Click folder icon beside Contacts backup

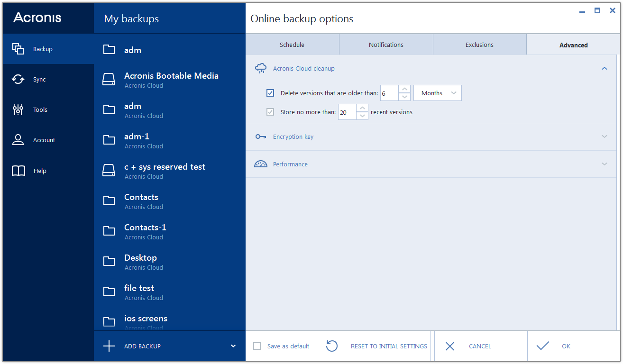pyautogui.click(x=109, y=200)
